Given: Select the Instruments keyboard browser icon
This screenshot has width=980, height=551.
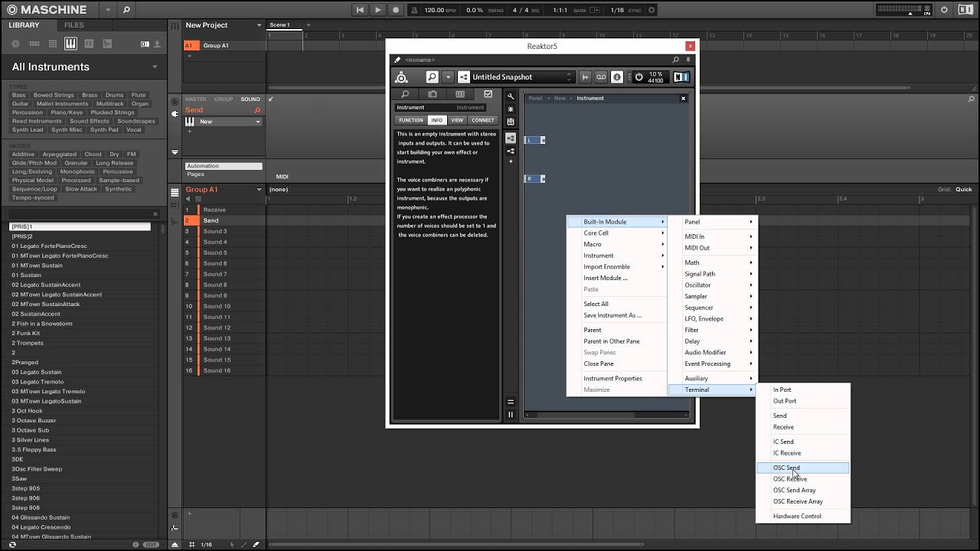Looking at the screenshot, I should tap(70, 44).
